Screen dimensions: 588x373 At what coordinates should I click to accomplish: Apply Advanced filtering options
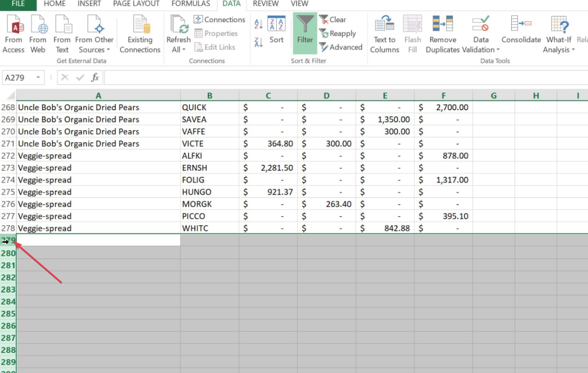click(x=341, y=47)
